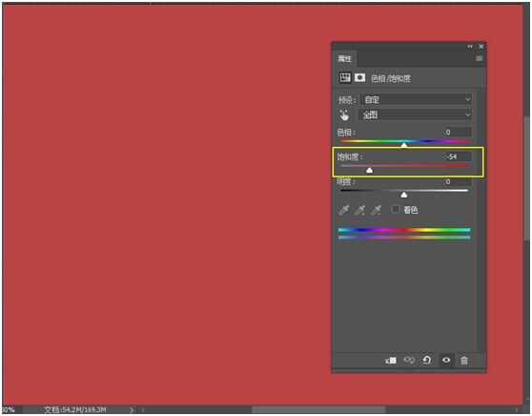Open the document info status arrow
Screen dimensions: 532x416
pos(132,410)
